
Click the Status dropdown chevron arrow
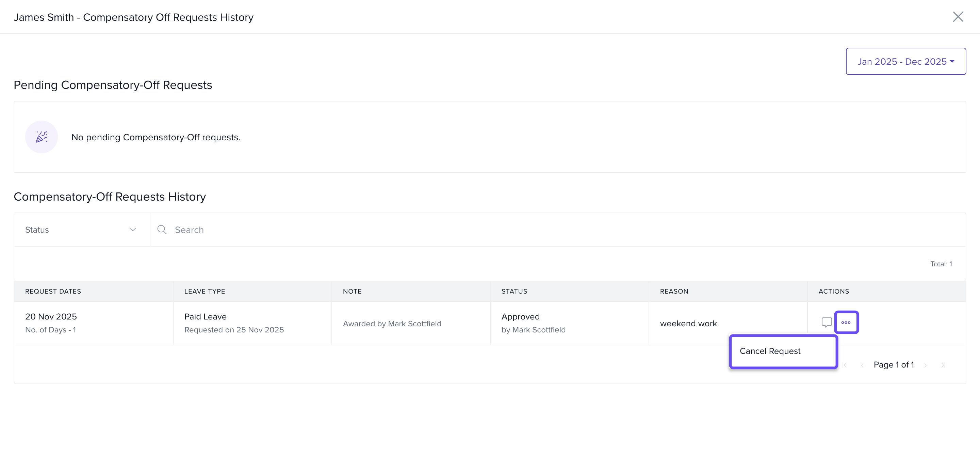[132, 230]
